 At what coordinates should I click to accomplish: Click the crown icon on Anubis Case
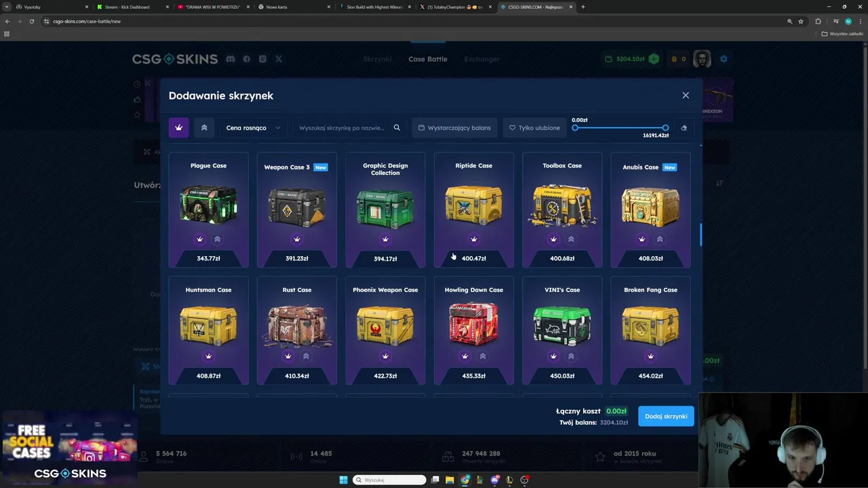pos(642,239)
